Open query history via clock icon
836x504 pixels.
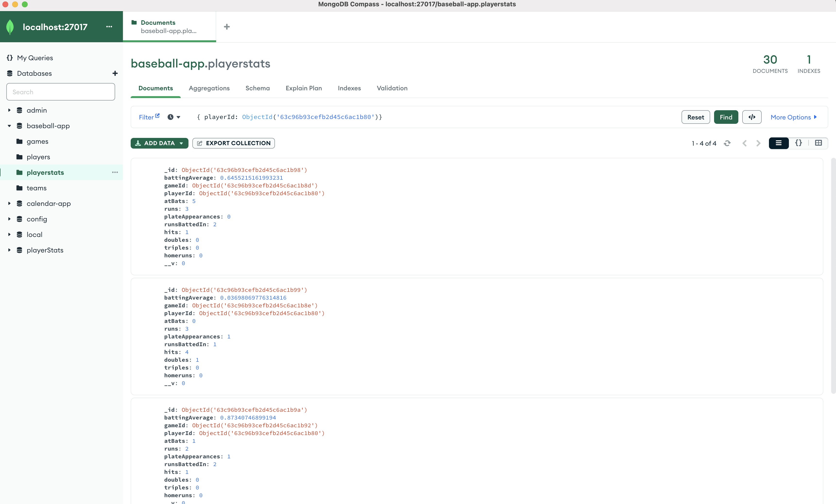pos(171,117)
